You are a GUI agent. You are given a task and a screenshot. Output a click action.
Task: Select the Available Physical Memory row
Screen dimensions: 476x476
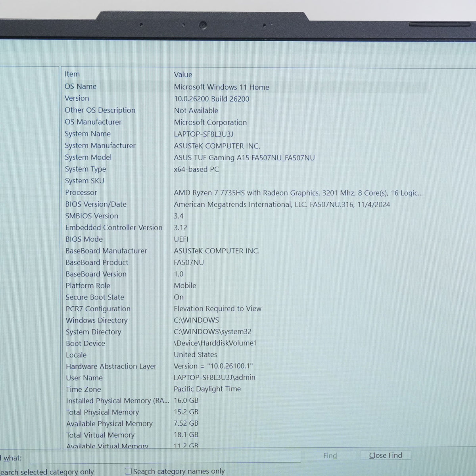246,424
